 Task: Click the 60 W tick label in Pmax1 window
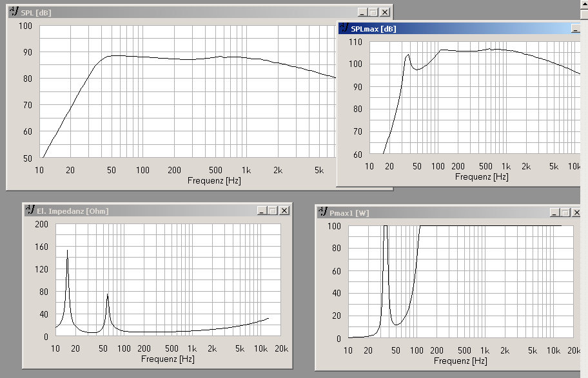tap(337, 271)
